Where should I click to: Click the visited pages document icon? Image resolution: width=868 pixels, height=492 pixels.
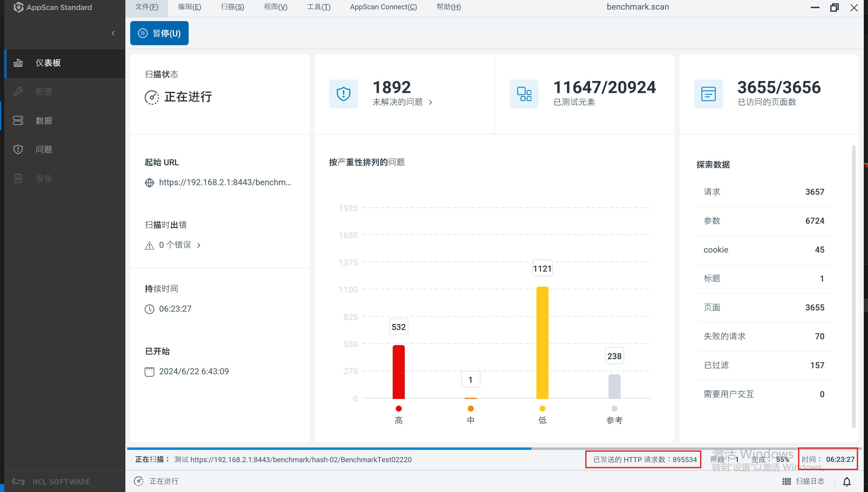(708, 94)
